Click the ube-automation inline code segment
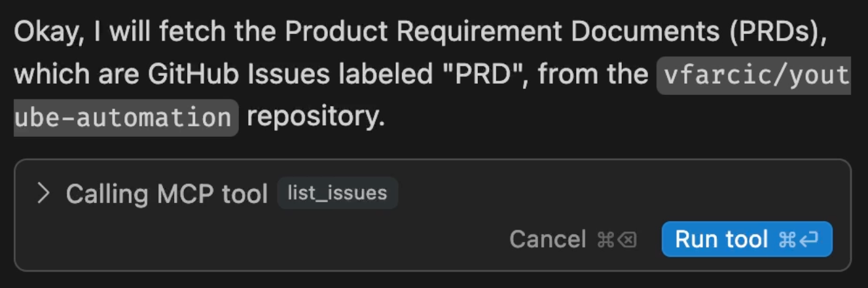 click(x=126, y=118)
